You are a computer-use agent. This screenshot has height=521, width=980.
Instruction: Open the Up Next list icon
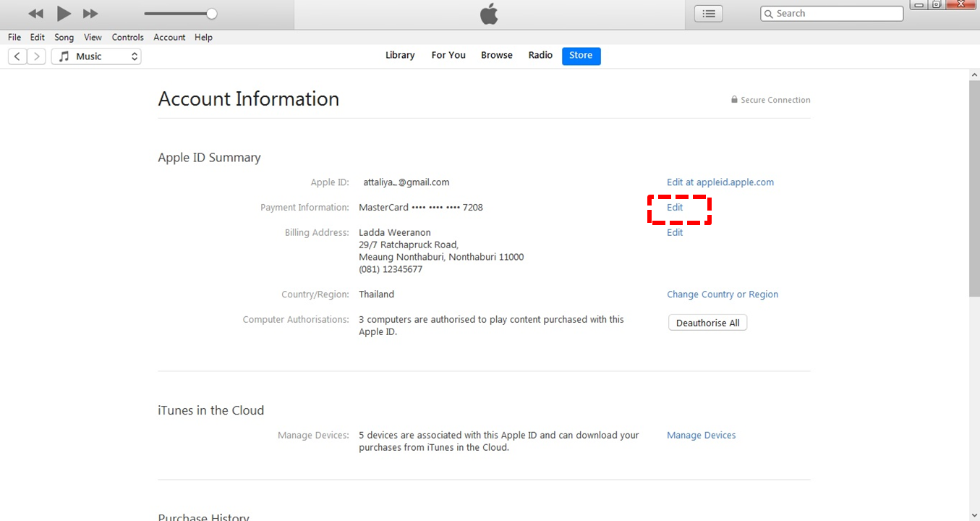click(x=708, y=14)
